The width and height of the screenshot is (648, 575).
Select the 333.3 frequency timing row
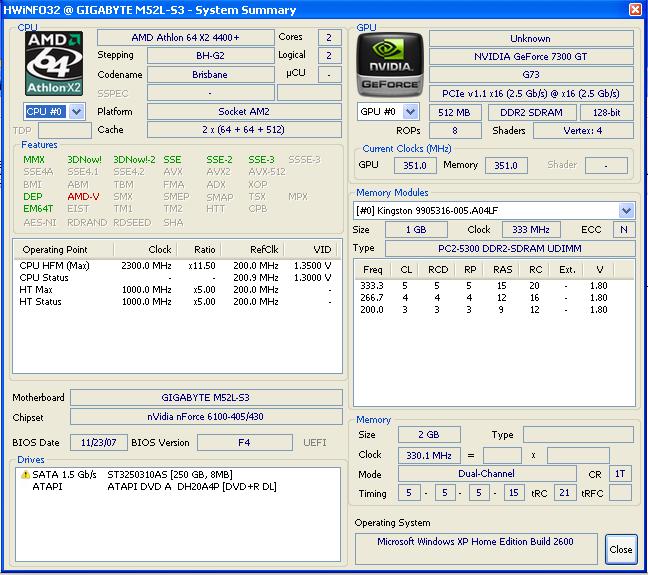[x=484, y=286]
